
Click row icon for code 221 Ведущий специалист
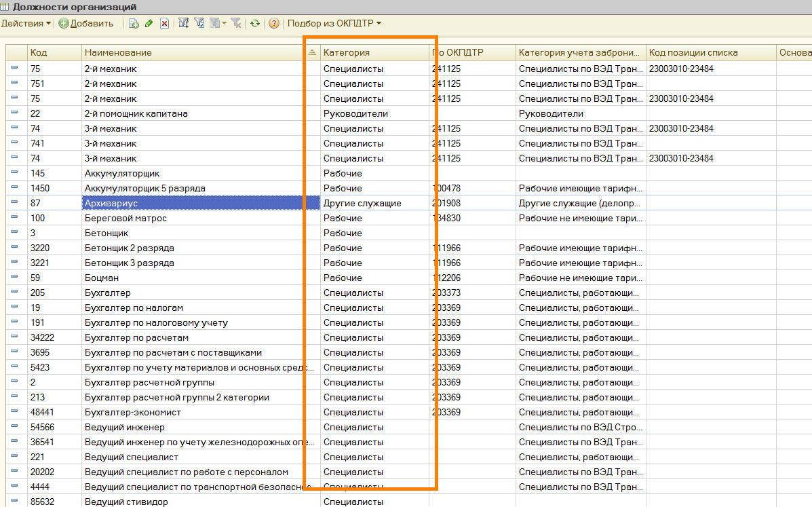pos(14,456)
